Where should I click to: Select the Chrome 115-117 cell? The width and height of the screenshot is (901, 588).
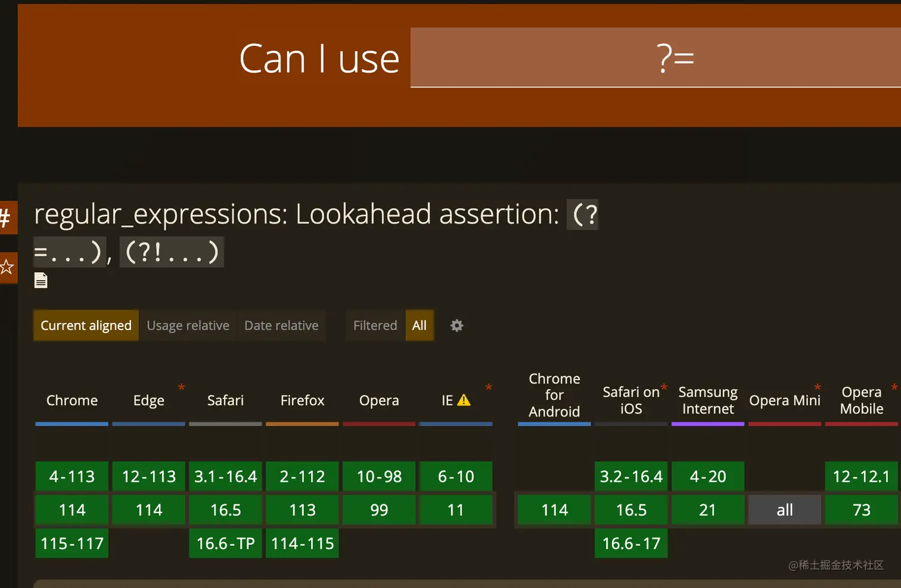pos(72,543)
